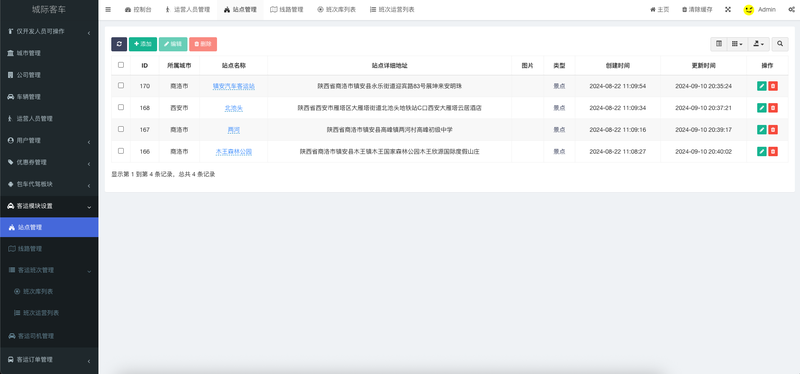Screen dimensions: 800x374
Task: Toggle table card view icon
Action: point(719,44)
